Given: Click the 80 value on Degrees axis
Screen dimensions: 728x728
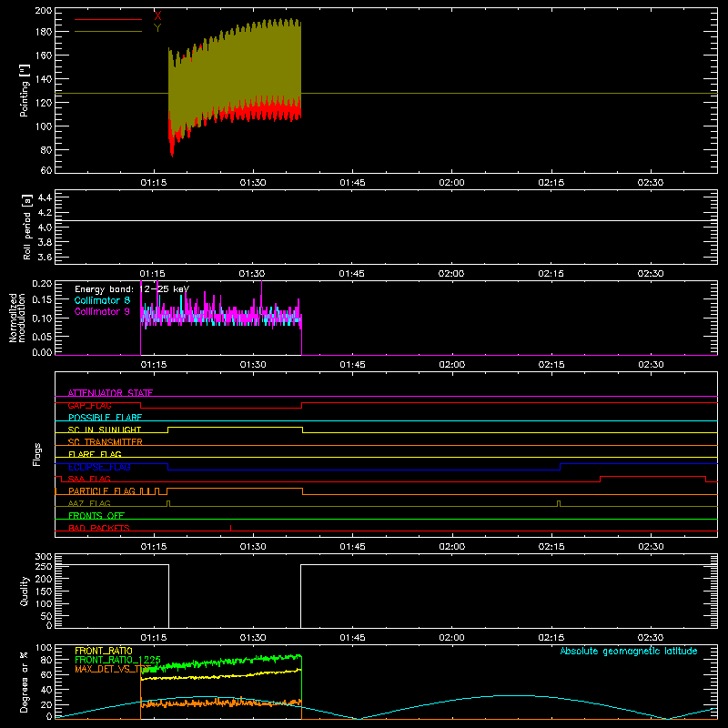Looking at the screenshot, I should pos(46,660).
